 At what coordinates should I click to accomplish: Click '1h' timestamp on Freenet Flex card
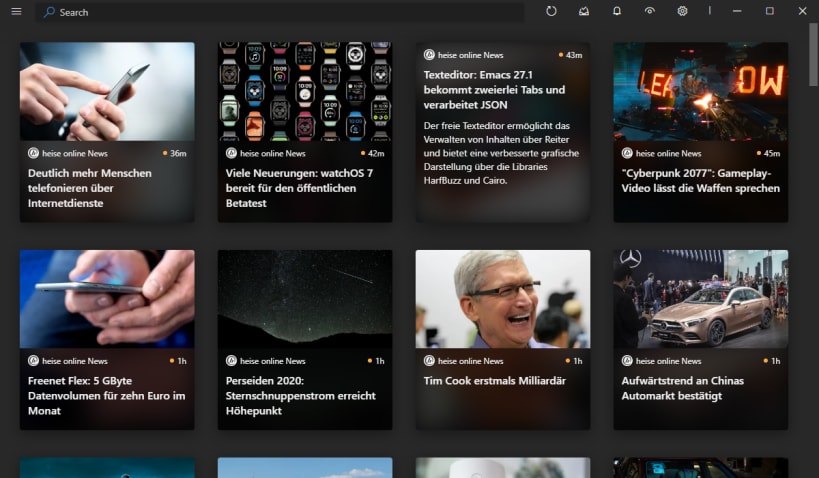[x=182, y=361]
